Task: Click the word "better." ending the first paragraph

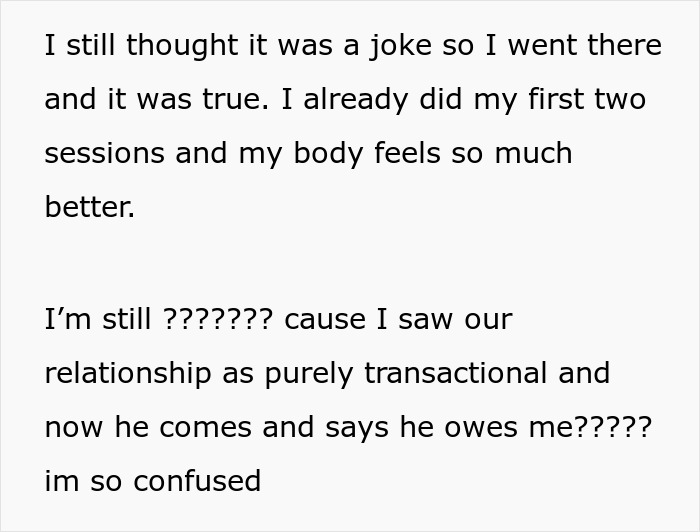Action: tap(90, 208)
